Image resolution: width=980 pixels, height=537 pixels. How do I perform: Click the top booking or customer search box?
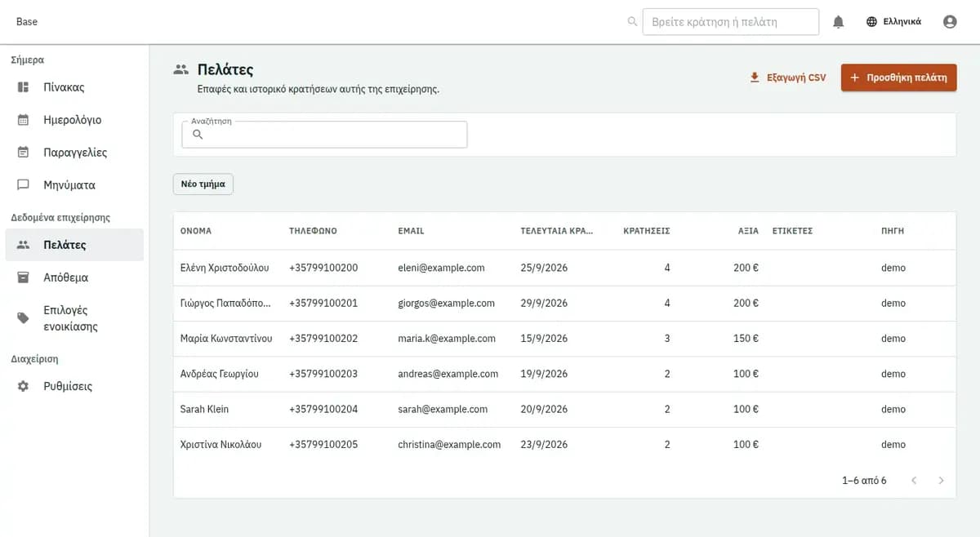(x=731, y=22)
